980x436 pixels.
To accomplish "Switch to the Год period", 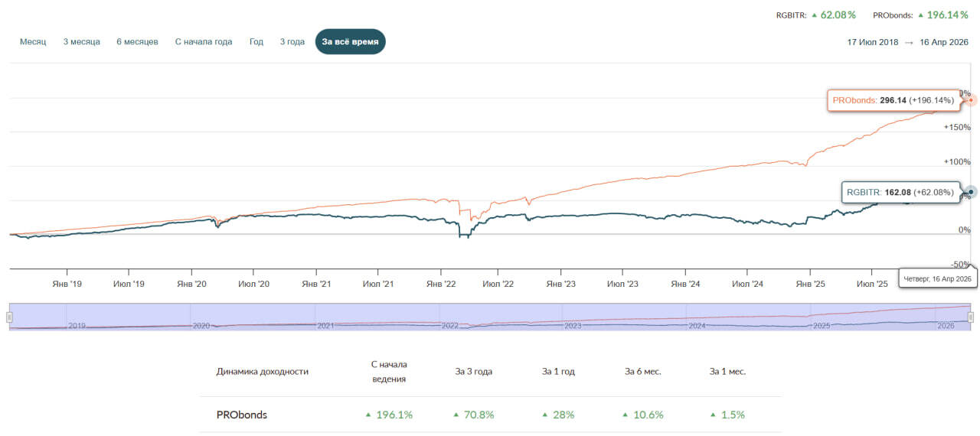I will 256,42.
